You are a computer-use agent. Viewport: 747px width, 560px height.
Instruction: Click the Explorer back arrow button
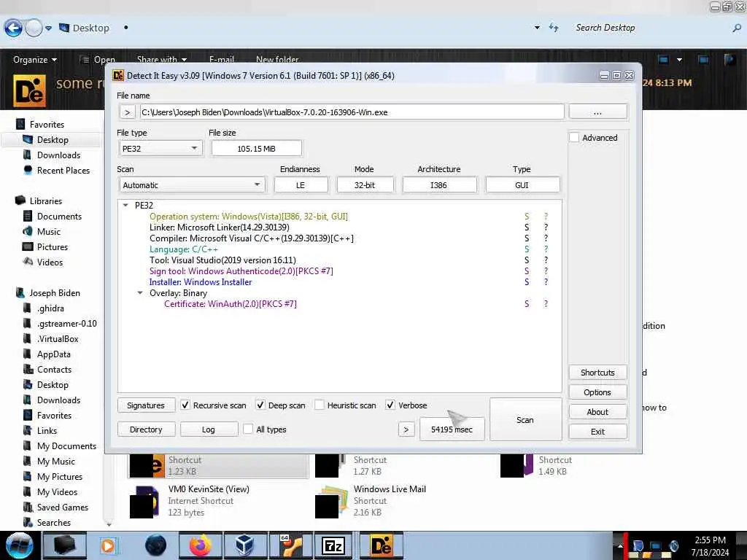(13, 28)
